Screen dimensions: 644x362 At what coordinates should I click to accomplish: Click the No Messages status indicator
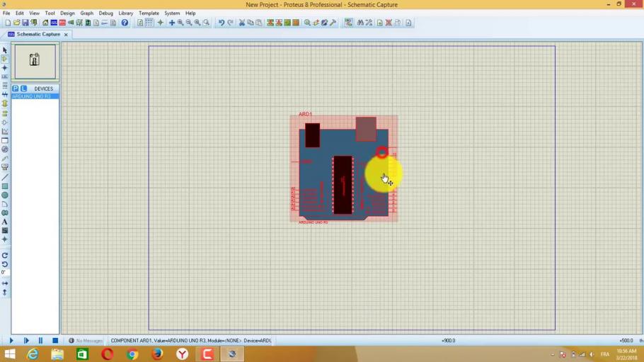pos(86,341)
